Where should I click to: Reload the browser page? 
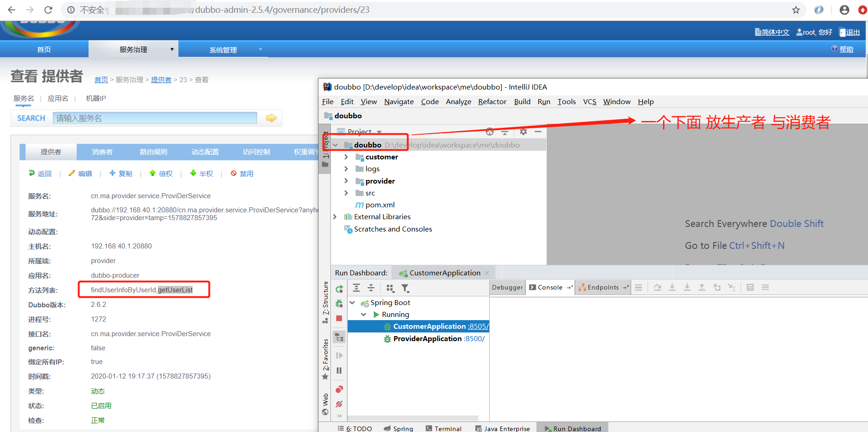[48, 10]
